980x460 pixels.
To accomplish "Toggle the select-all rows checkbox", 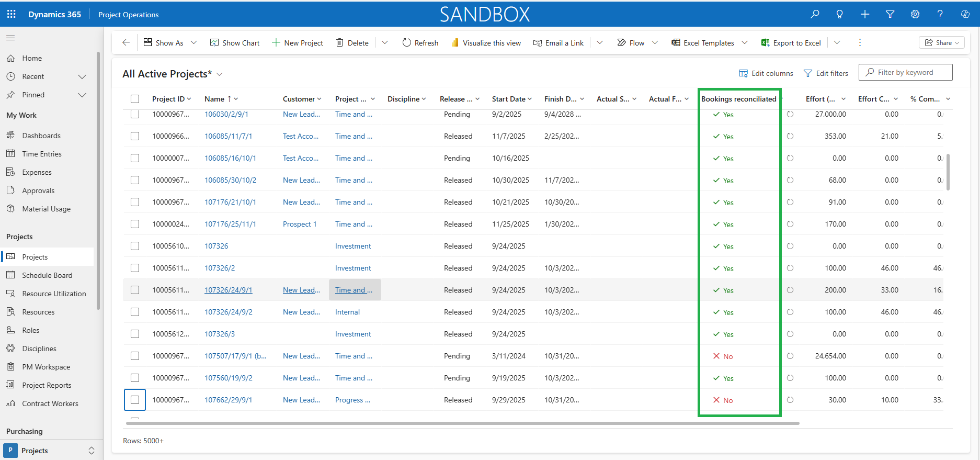I will [135, 99].
